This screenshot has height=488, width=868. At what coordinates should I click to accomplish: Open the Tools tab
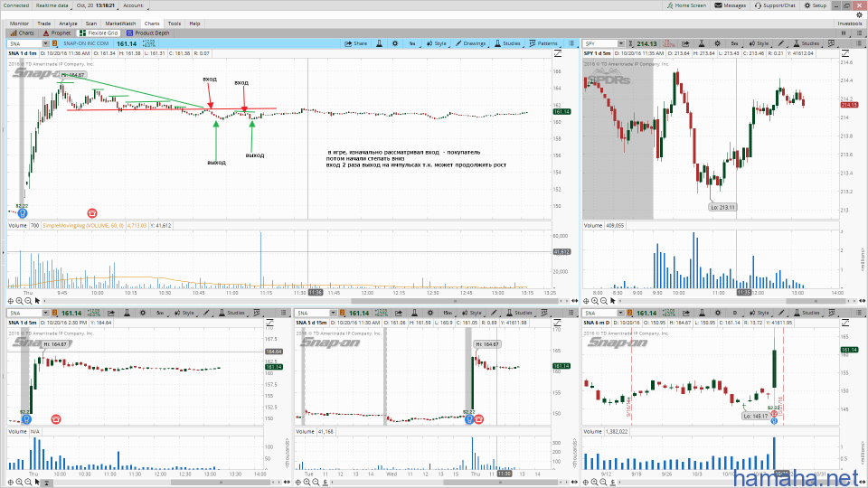(175, 23)
